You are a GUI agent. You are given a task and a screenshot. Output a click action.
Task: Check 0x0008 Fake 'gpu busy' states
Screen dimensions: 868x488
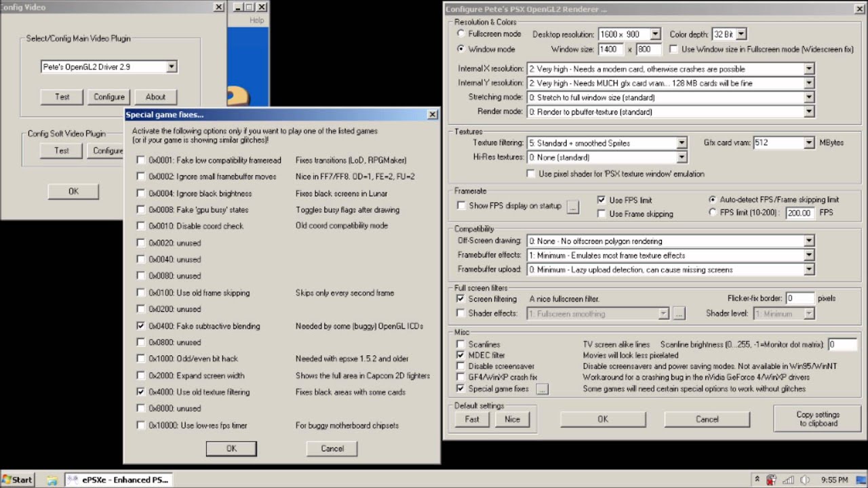pos(141,209)
